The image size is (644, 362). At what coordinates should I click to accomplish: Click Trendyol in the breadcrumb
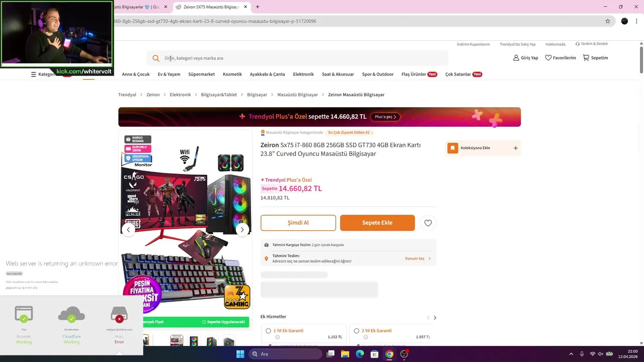(127, 95)
